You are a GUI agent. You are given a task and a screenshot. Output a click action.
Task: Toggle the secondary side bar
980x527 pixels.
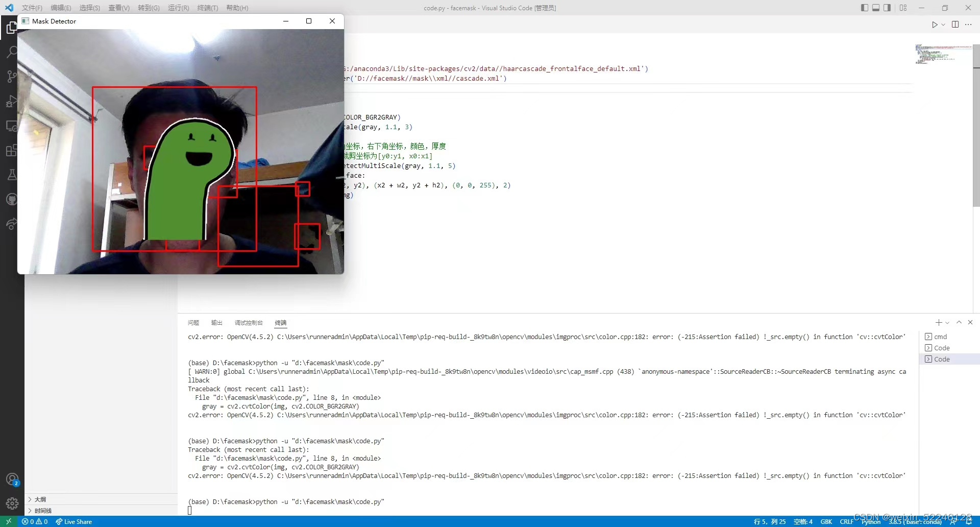(888, 8)
